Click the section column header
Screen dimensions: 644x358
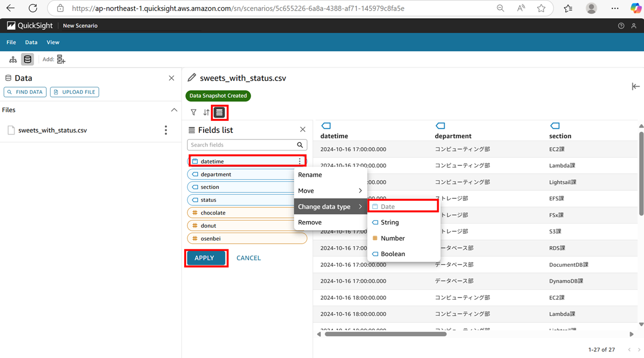(x=560, y=136)
